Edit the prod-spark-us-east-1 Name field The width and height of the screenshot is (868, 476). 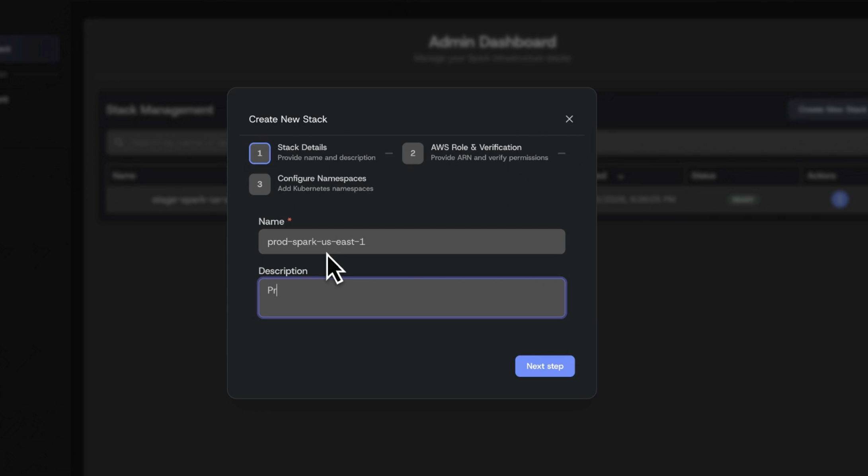point(412,241)
